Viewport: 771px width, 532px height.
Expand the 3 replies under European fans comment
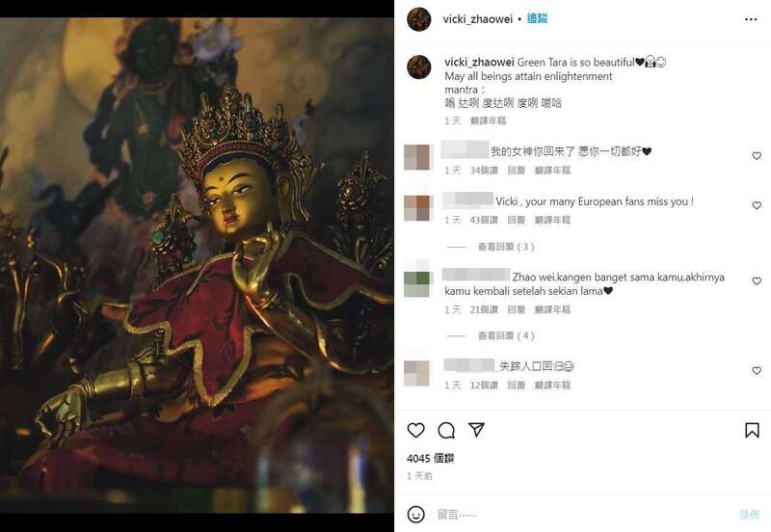point(505,247)
